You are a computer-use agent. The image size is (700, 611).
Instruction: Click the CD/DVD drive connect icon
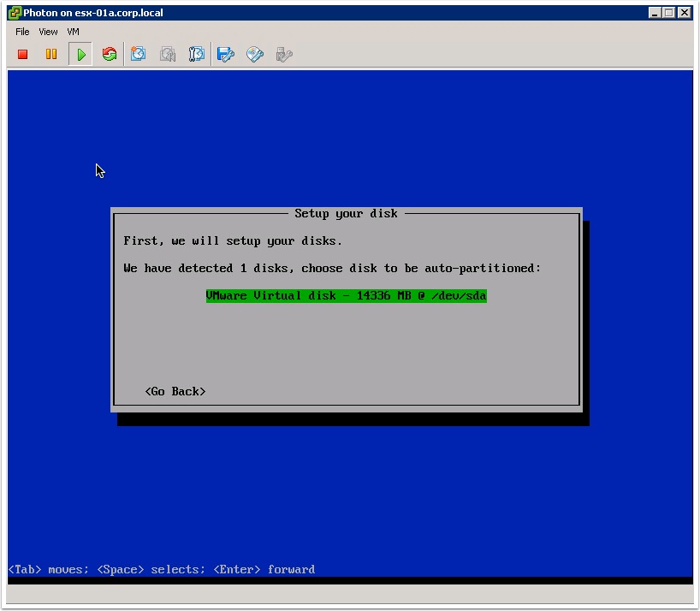255,55
